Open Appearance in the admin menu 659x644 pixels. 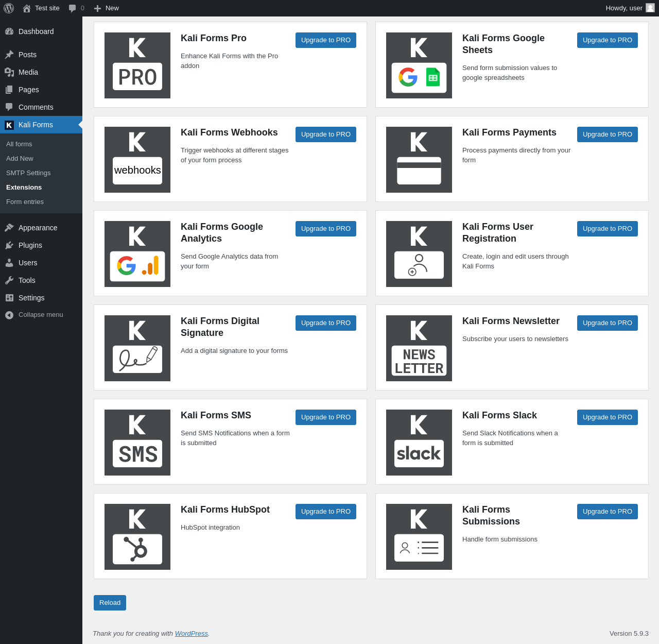click(x=41, y=228)
